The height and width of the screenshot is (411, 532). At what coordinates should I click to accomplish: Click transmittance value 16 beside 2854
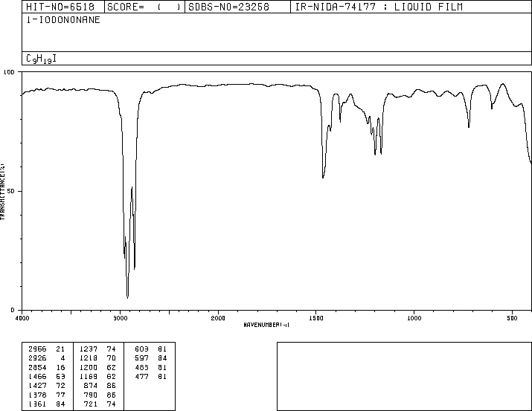[x=60, y=368]
